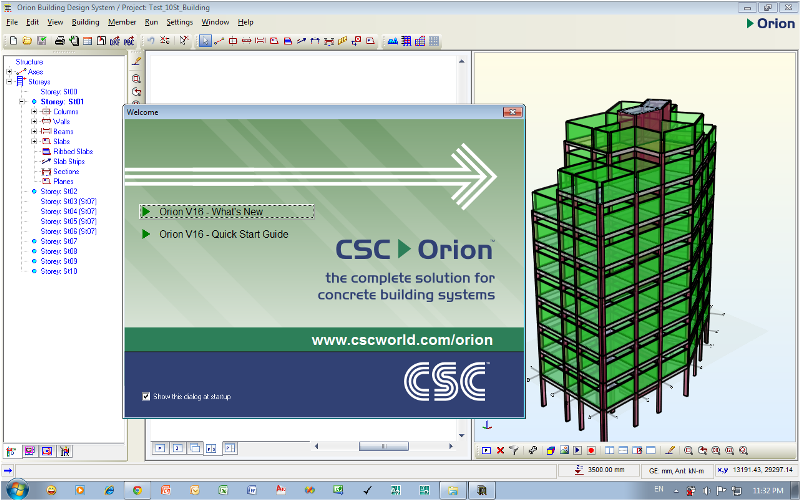
Task: Click the colored 3D cube render icon
Action: (x=551, y=451)
